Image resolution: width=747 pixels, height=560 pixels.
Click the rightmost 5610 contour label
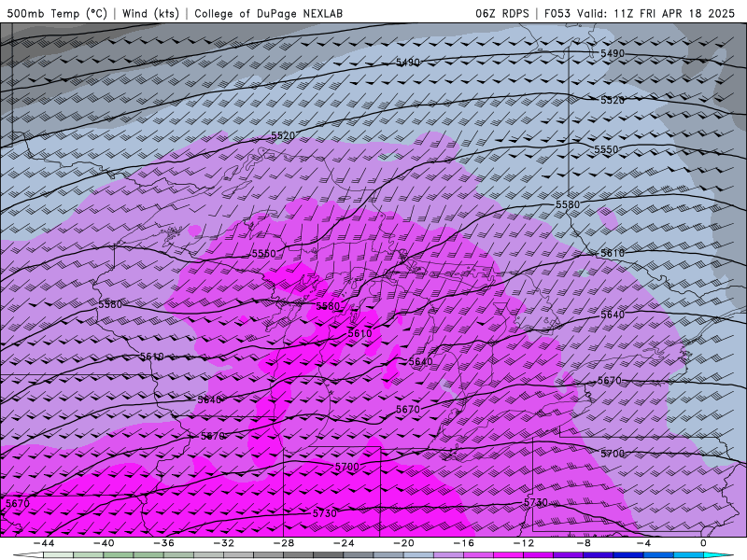[613, 253]
